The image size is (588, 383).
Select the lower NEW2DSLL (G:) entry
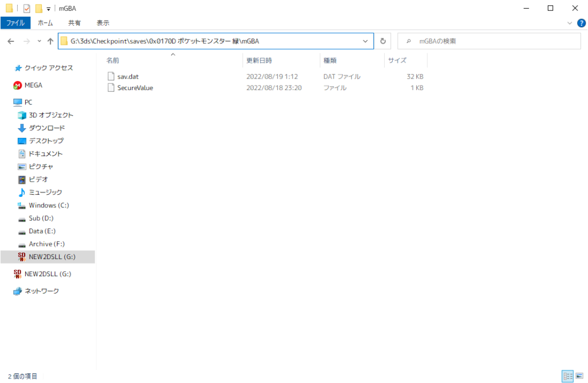click(x=48, y=274)
